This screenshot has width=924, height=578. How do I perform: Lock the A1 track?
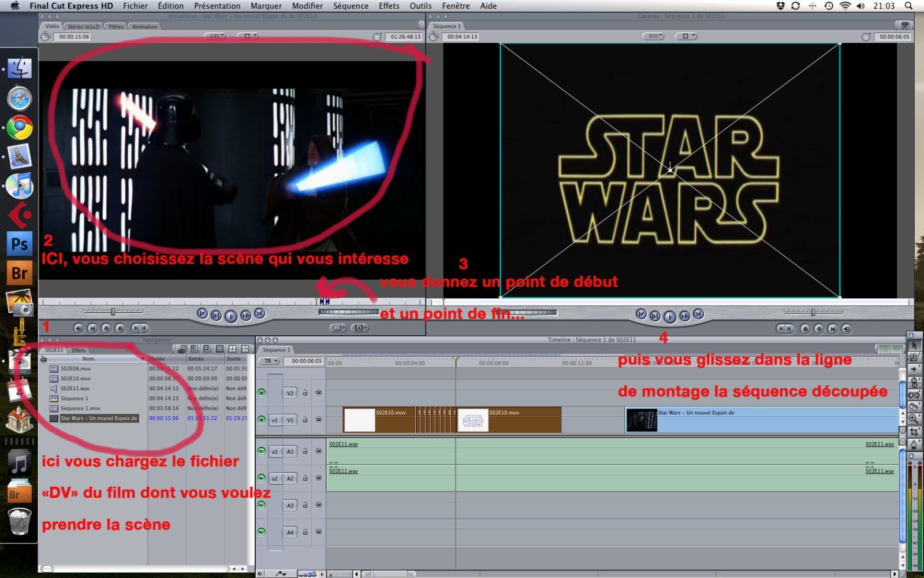point(305,451)
